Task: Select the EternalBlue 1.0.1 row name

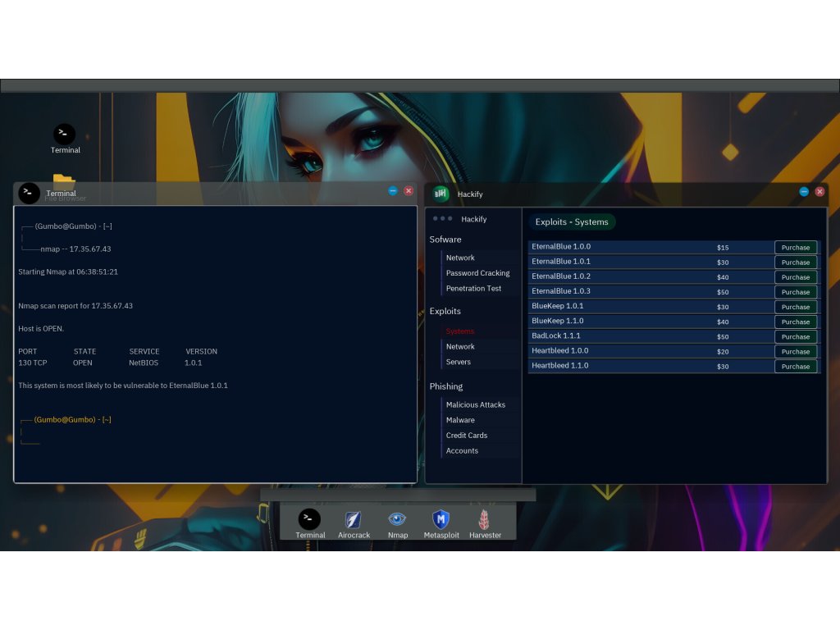Action: (x=561, y=262)
